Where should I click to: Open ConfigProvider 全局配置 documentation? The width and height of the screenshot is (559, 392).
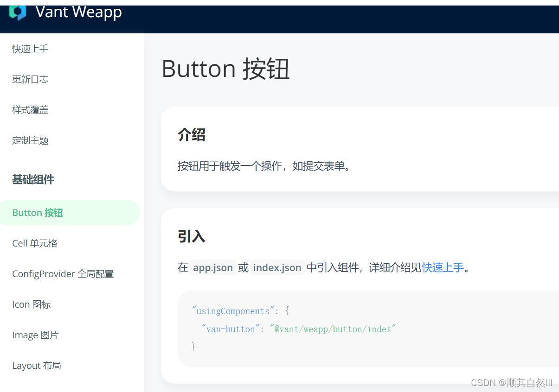coord(63,273)
